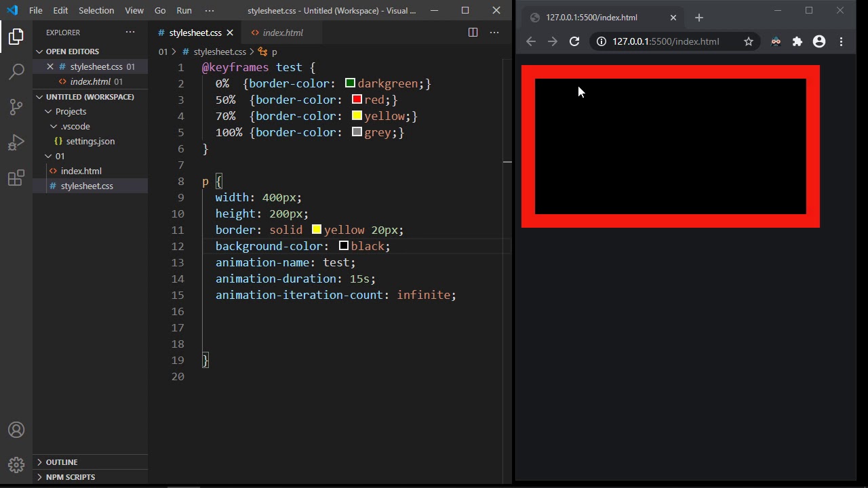Bookmark this page with the star
This screenshot has width=868, height=488.
[749, 41]
